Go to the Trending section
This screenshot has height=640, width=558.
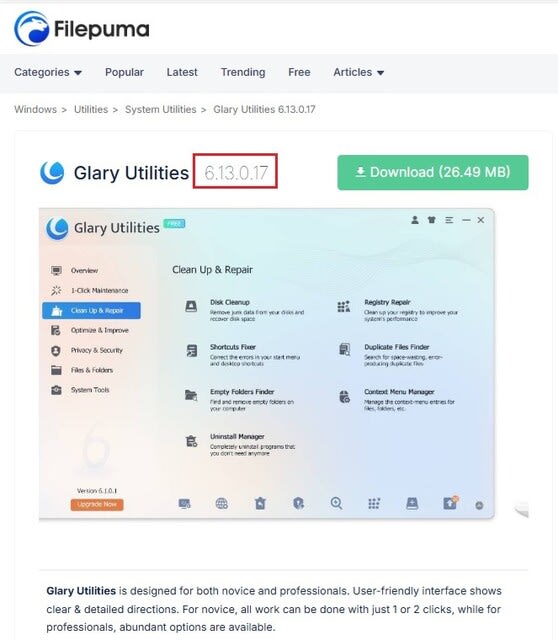tap(243, 72)
